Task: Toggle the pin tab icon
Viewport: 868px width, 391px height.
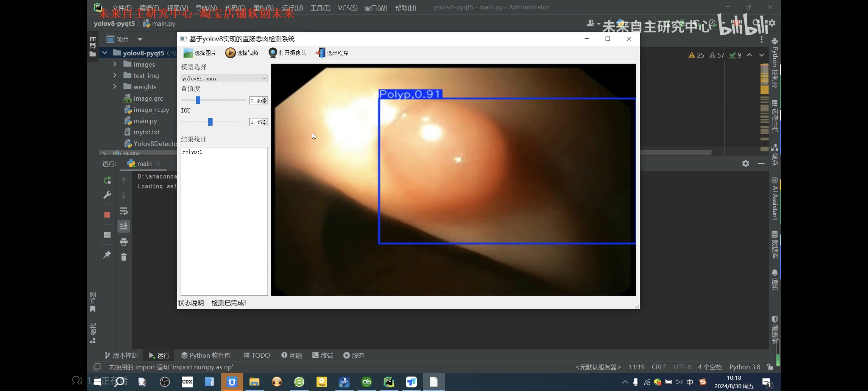Action: pos(107,255)
